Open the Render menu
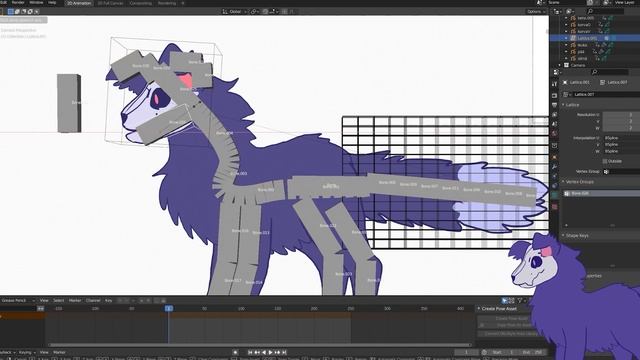This screenshot has height=360, width=640. [x=18, y=2]
